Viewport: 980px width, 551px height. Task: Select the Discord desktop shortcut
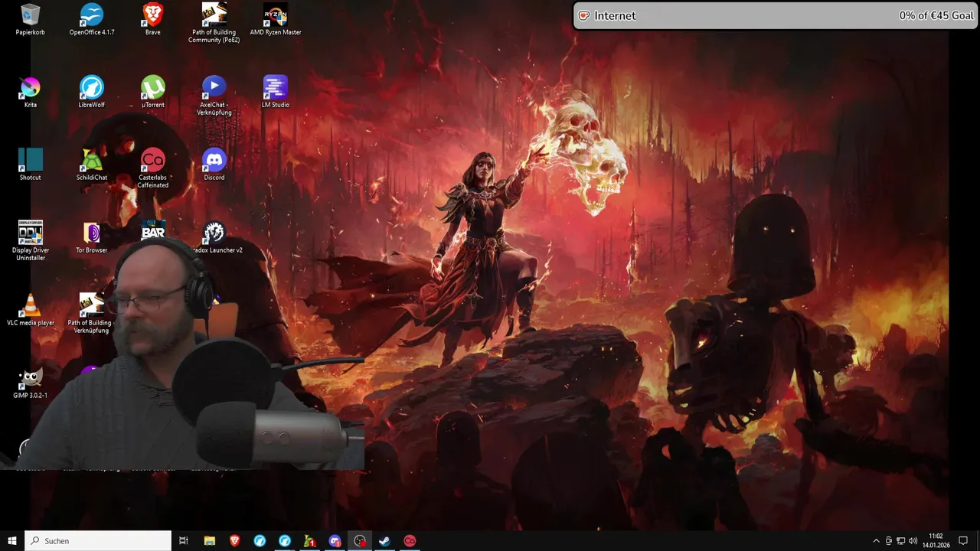(x=214, y=165)
